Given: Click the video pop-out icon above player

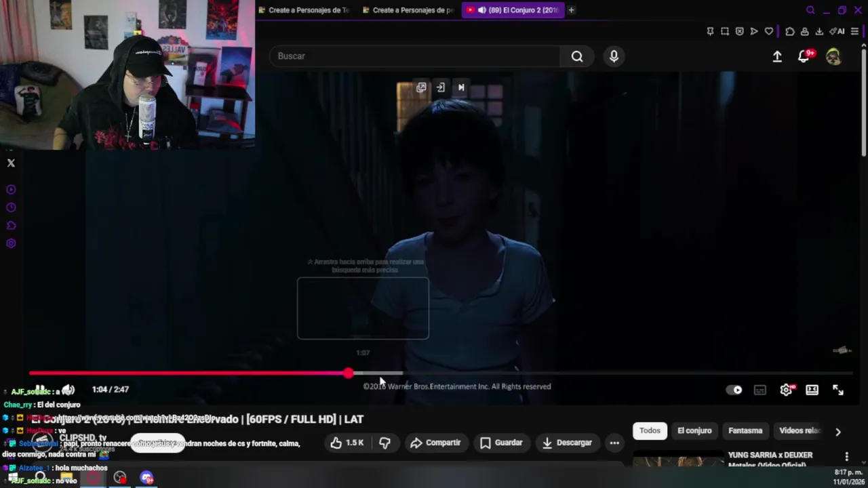Looking at the screenshot, I should pyautogui.click(x=421, y=87).
